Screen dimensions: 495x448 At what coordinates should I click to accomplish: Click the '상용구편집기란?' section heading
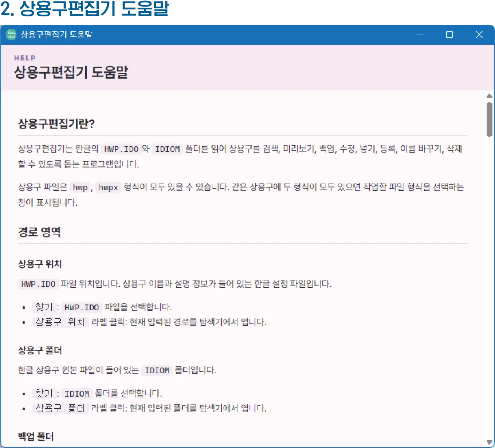tap(56, 123)
